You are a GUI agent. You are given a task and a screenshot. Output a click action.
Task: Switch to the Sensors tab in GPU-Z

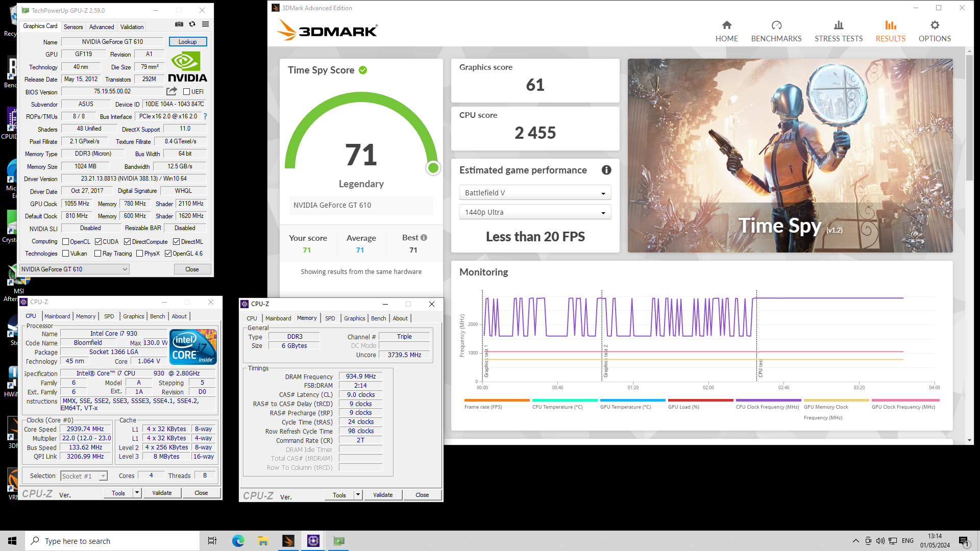[73, 27]
